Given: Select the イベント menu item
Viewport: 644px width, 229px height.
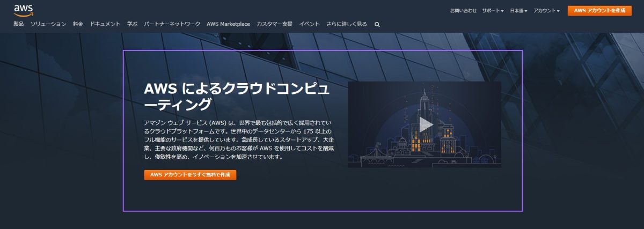Looking at the screenshot, I should click(x=309, y=24).
